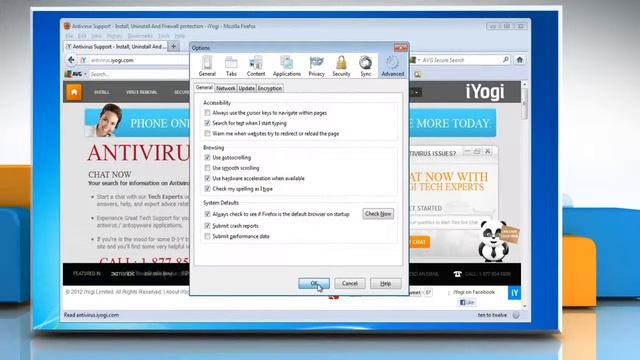
Task: Toggle Use autoscrolling checkbox
Action: [207, 157]
